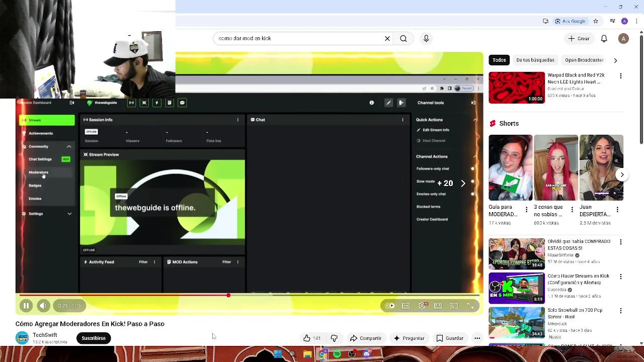Open the Guía para MODERAD short thumbnail

(510, 168)
